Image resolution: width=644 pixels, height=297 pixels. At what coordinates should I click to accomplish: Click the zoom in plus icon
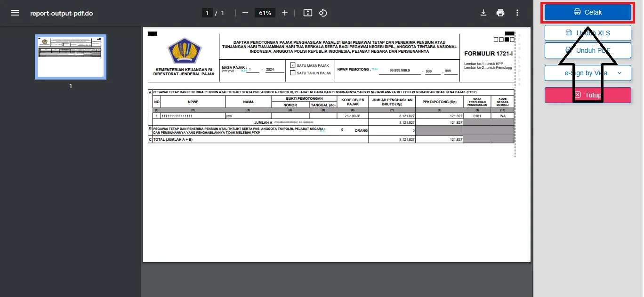[x=284, y=13]
